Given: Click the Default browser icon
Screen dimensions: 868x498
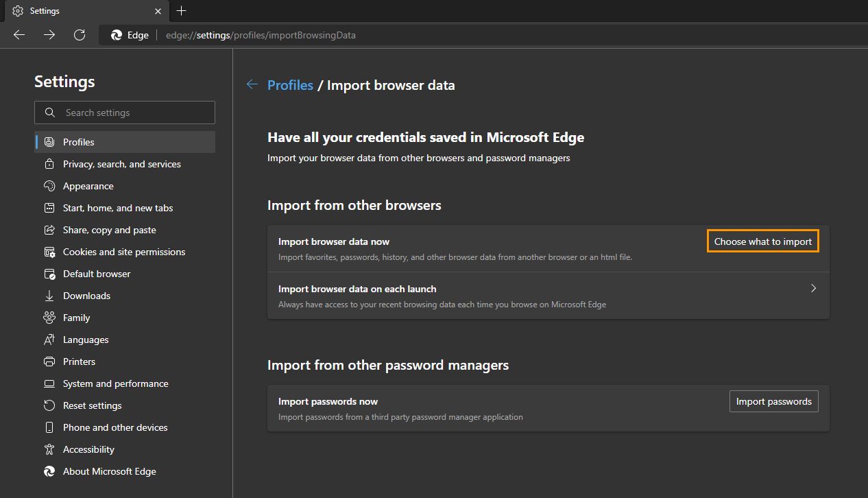Looking at the screenshot, I should (x=49, y=274).
